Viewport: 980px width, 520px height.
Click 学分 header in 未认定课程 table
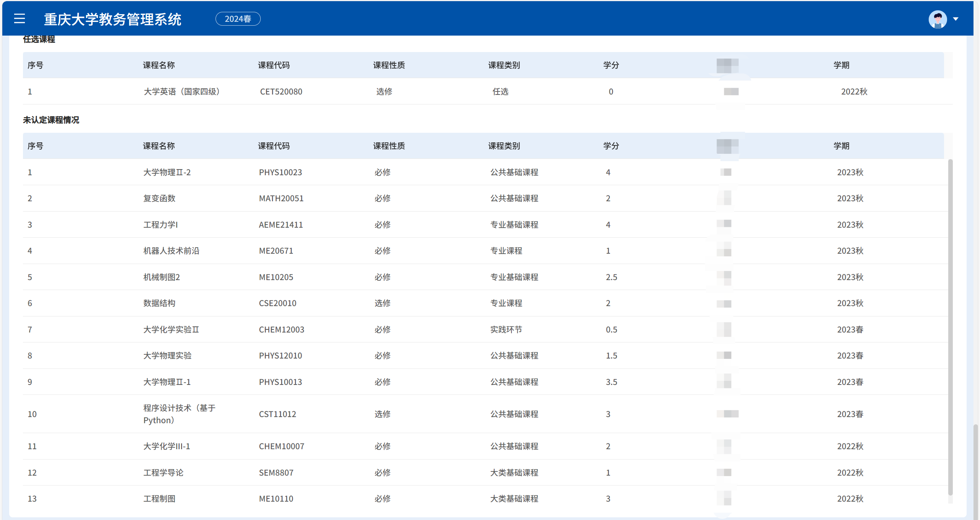[x=611, y=146]
